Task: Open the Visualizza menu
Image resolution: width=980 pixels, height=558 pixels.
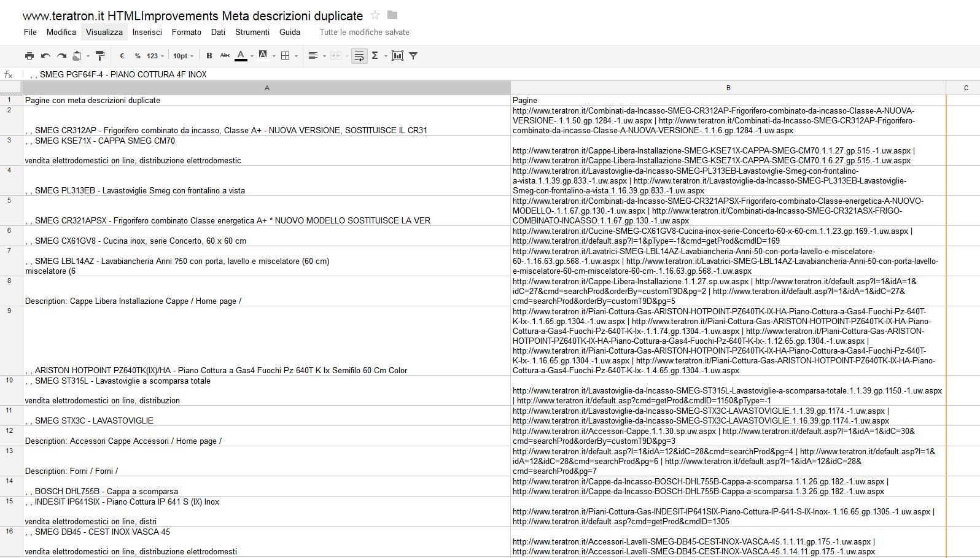Action: pyautogui.click(x=104, y=32)
